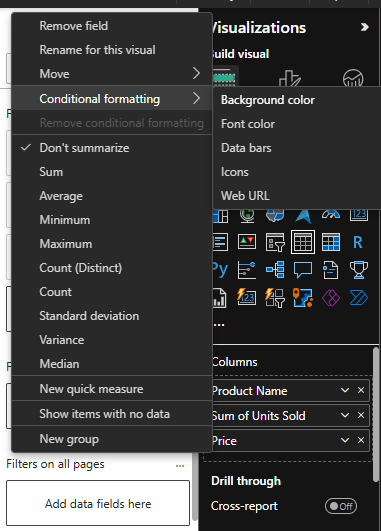Open Sum of Units Sold dropdown

(345, 415)
